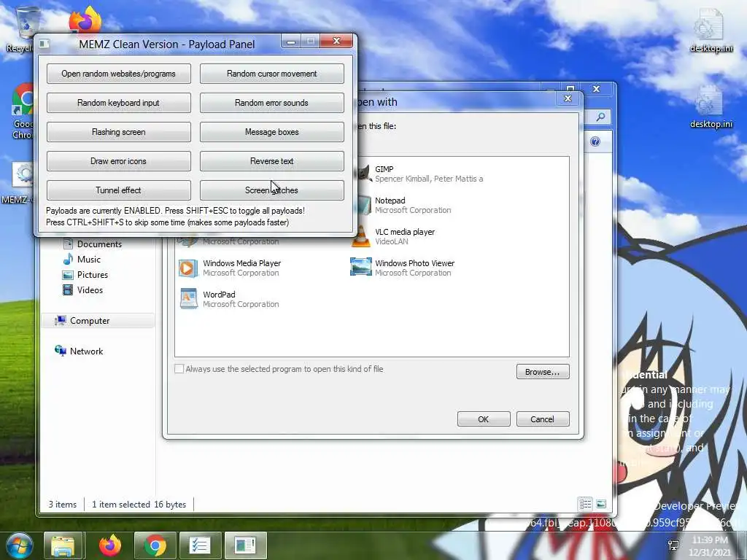Trigger the Random cursor movement payload
Image resolution: width=747 pixels, height=560 pixels.
coord(271,74)
